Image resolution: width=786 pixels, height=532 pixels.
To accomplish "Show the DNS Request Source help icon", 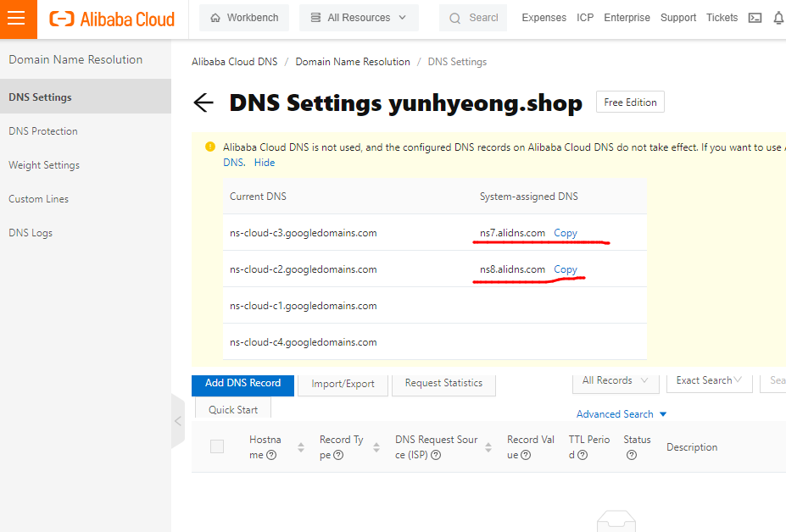I will [436, 455].
